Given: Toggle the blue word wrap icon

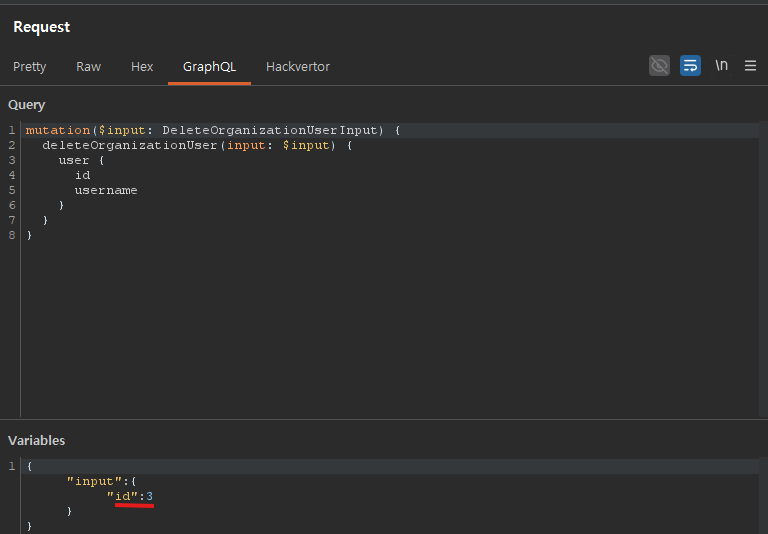Looking at the screenshot, I should tap(690, 66).
